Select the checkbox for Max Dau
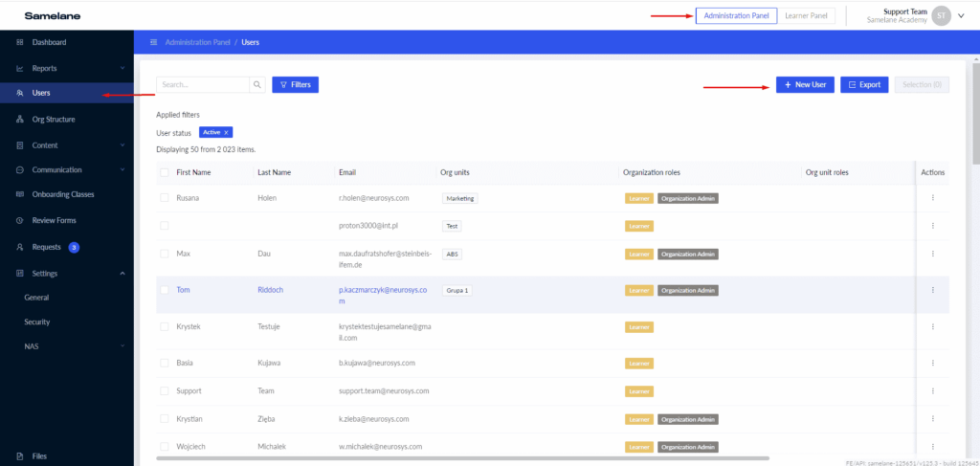Screen dimensions: 980x466 tap(165, 254)
